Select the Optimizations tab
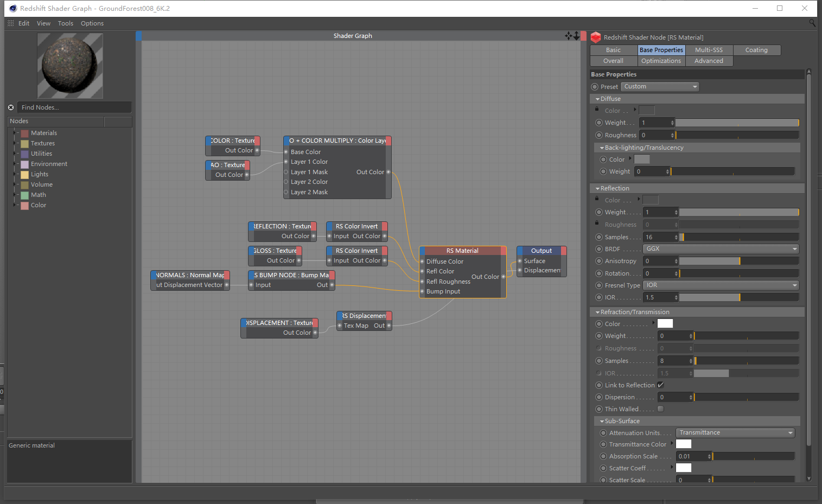Image resolution: width=822 pixels, height=504 pixels. [x=661, y=61]
